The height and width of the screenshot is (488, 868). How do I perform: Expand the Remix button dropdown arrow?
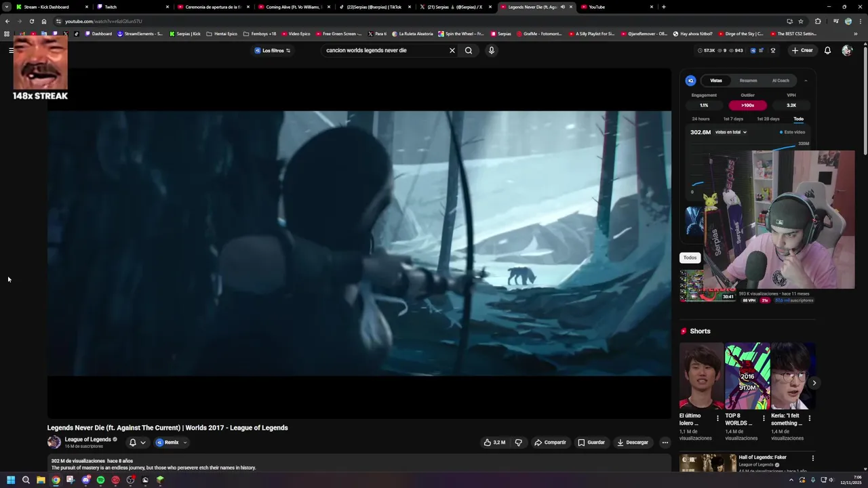pos(184,443)
